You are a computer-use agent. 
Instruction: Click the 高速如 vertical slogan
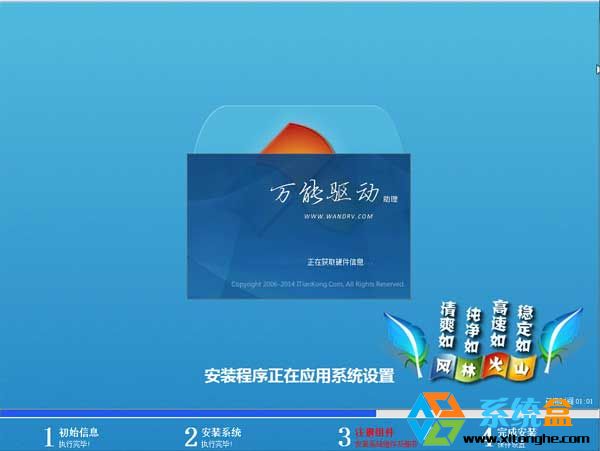point(499,323)
